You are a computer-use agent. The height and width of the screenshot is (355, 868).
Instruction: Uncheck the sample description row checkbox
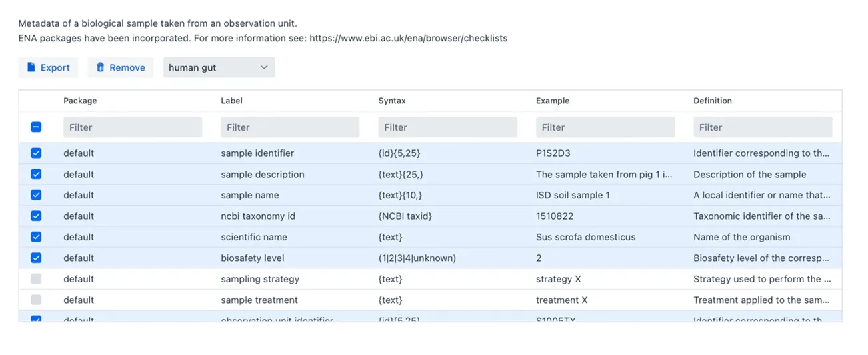pyautogui.click(x=36, y=175)
